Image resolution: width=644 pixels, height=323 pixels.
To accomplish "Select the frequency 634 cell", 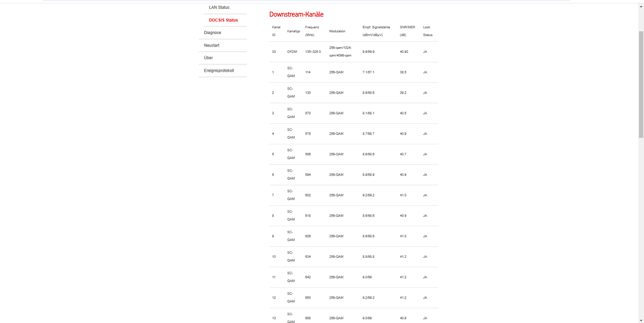I will (x=308, y=257).
